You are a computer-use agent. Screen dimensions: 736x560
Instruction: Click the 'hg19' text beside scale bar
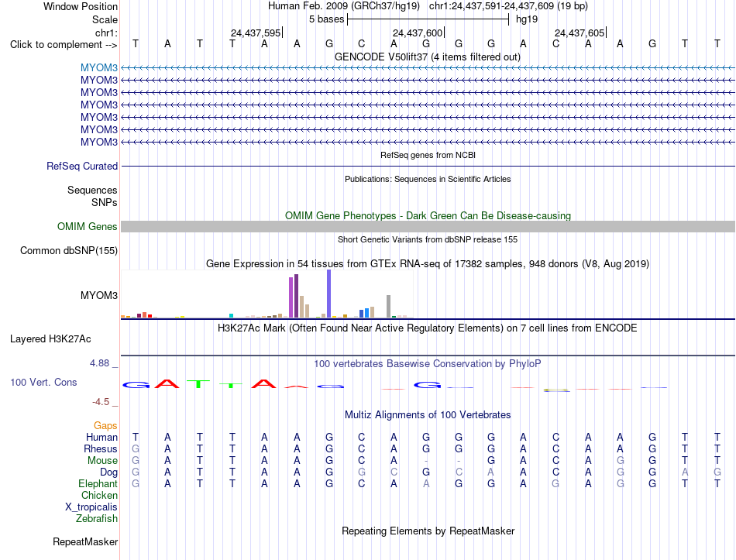point(527,19)
